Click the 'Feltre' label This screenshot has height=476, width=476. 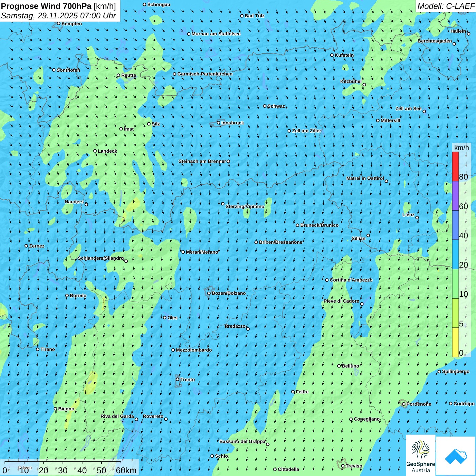click(x=302, y=392)
